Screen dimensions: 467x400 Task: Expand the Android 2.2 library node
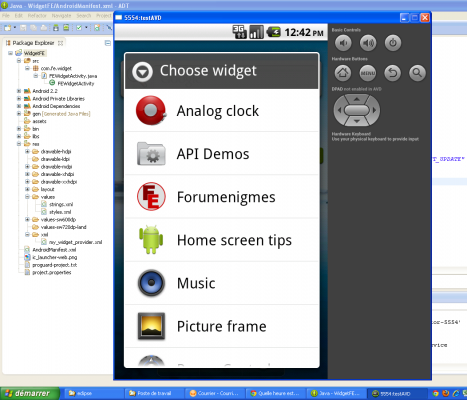point(19,91)
